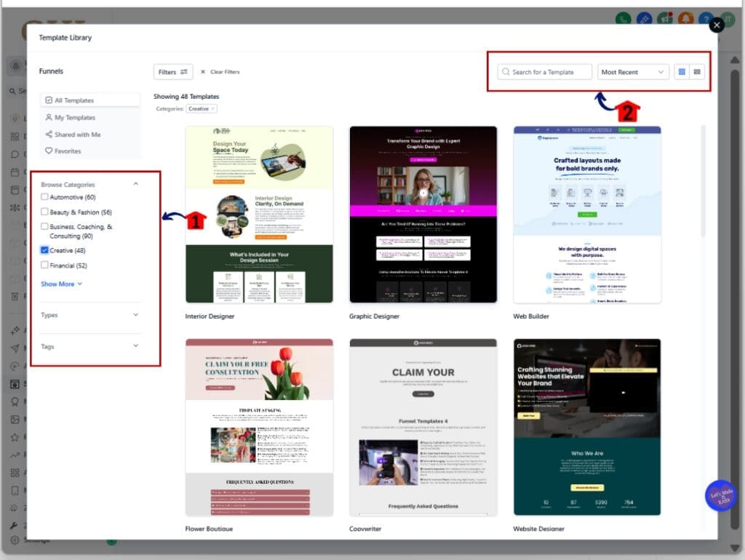Click the megaphone announcements icon
This screenshot has width=745, height=560.
click(664, 18)
